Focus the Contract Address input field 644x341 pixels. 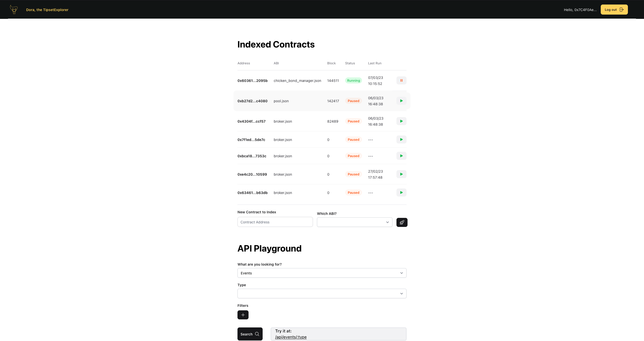275,222
